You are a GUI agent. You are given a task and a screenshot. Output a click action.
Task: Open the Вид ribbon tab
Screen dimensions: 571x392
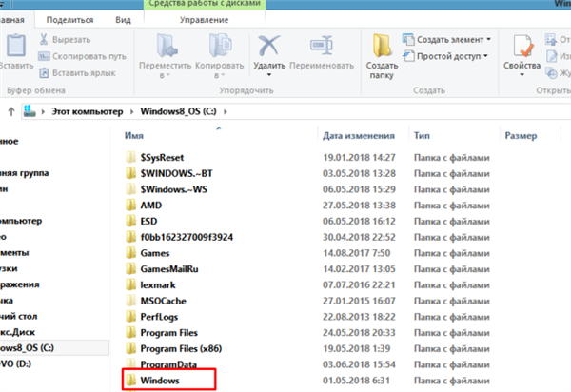coord(123,20)
